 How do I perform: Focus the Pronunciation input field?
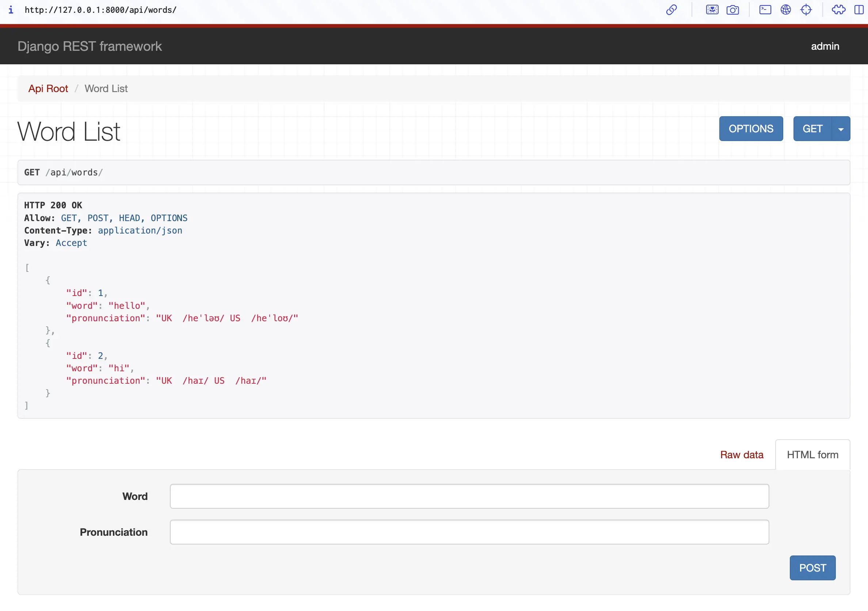(469, 532)
